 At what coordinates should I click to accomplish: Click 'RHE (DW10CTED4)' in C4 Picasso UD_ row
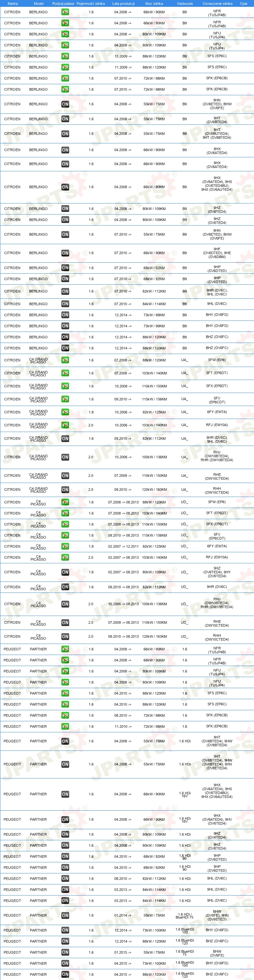[217, 622]
